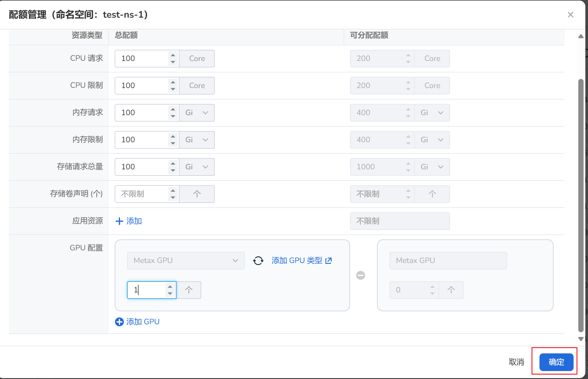This screenshot has height=379, width=588.
Task: Click the 应用资源 row label
Action: click(x=88, y=221)
